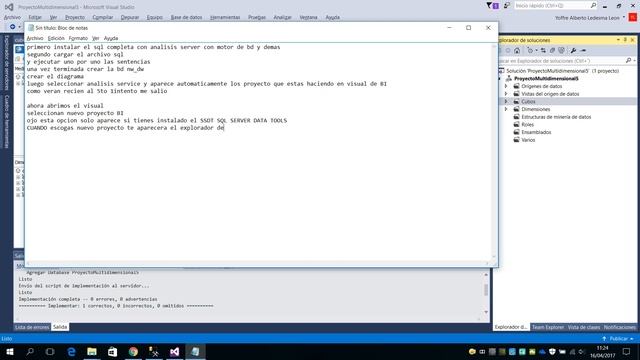640x360 pixels.
Task: Click the Show All Files icon in Solution Explorer
Action: (562, 50)
